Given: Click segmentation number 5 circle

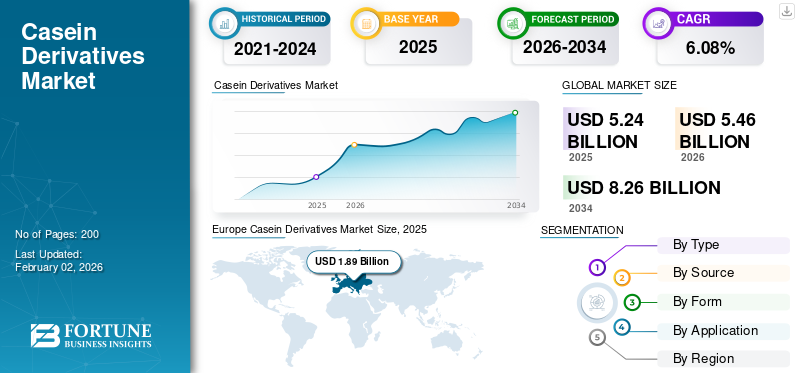Looking at the screenshot, I should [597, 337].
